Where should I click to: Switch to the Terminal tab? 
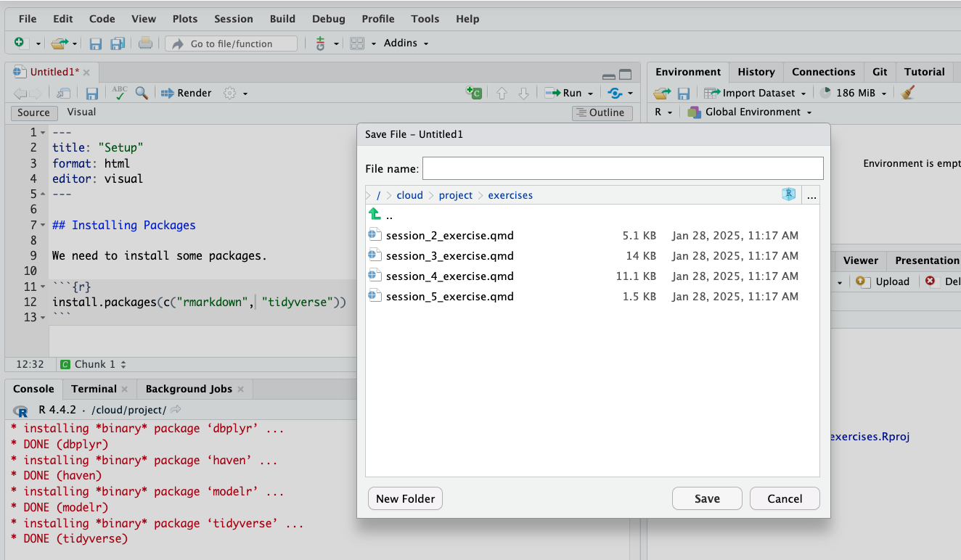tap(93, 389)
